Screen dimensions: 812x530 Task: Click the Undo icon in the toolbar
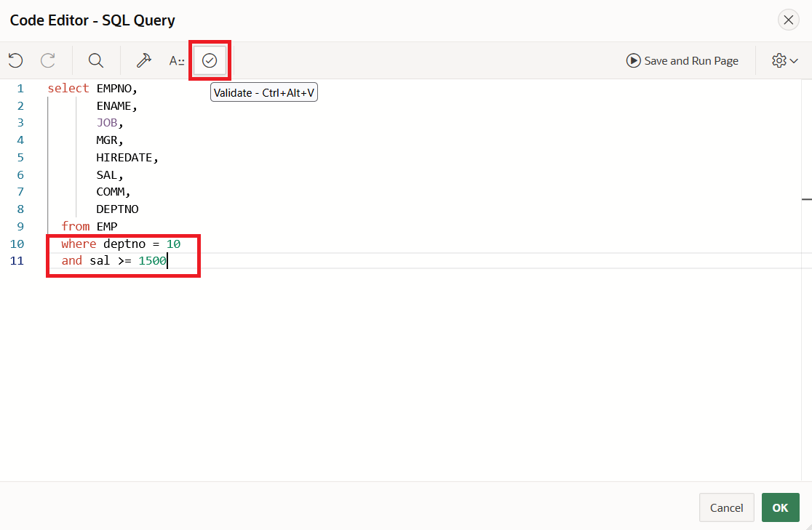point(15,60)
